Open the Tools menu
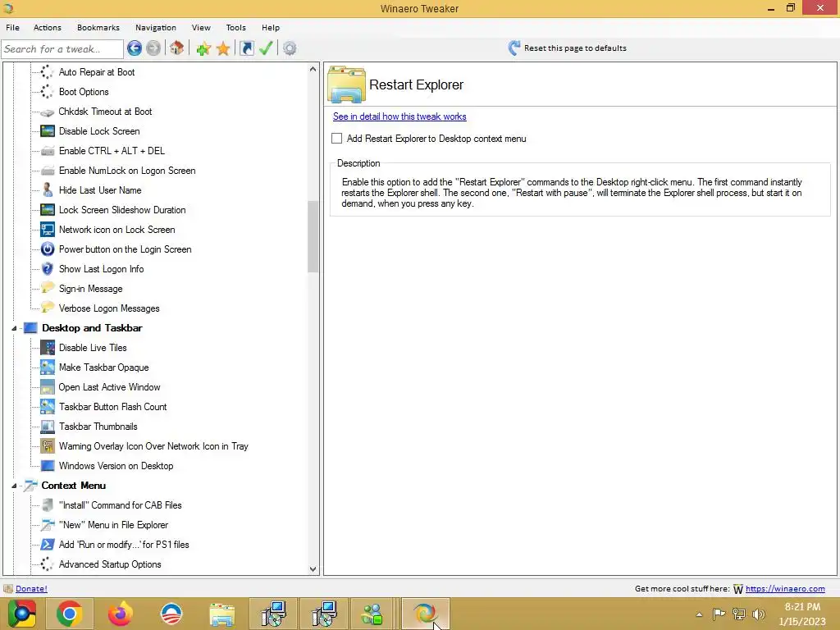This screenshot has height=630, width=840. pyautogui.click(x=235, y=27)
